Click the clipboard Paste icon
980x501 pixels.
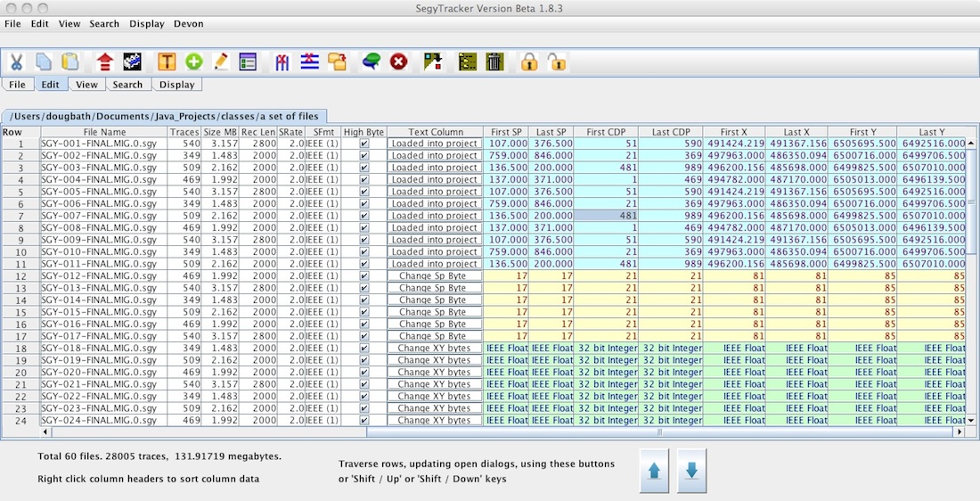click(70, 62)
